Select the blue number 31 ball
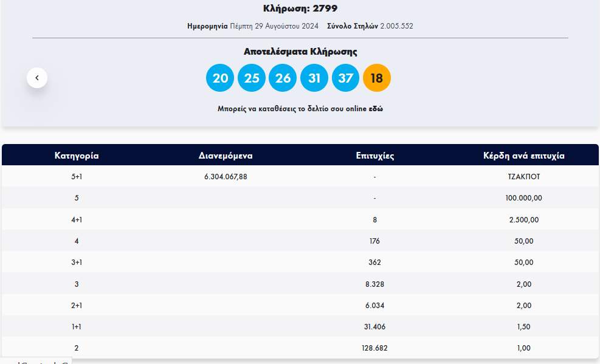The height and width of the screenshot is (364, 600). (x=314, y=78)
